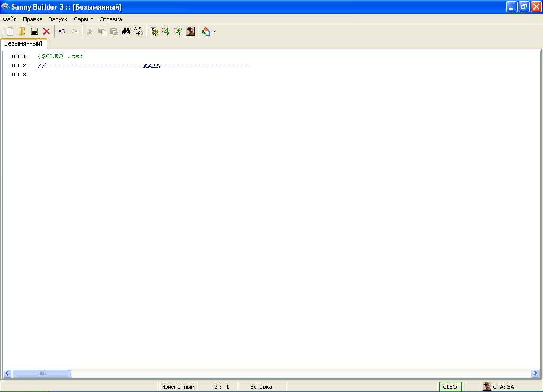This screenshot has width=543, height=392.
Task: Open Replace with the A-to-B icon
Action: pos(138,31)
